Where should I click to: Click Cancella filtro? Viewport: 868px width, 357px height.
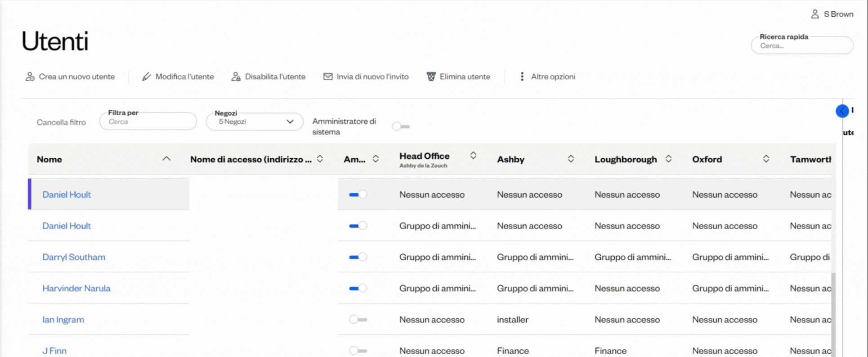[61, 122]
